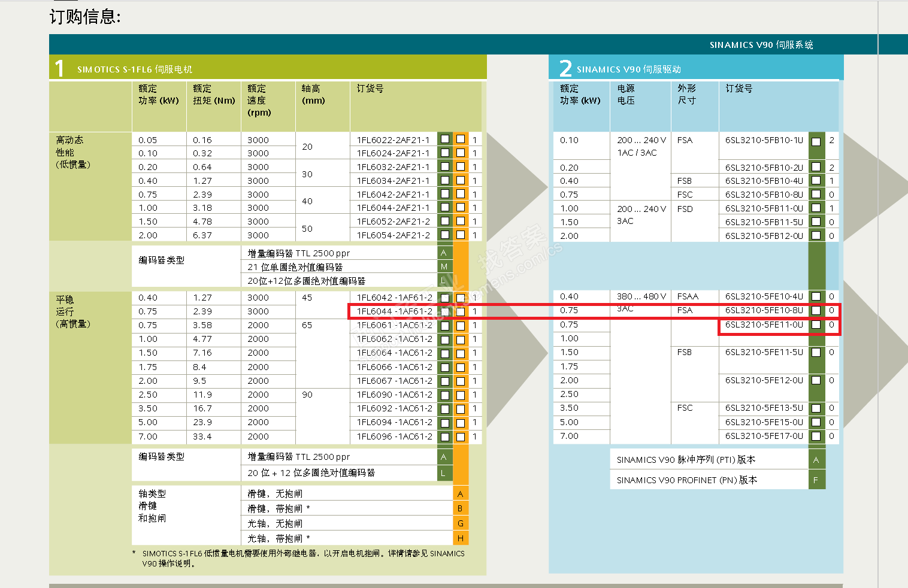Viewport: 908px width, 588px height.
Task: Click the highlighted order number 1FL6044-1AF61-2
Action: (x=395, y=311)
